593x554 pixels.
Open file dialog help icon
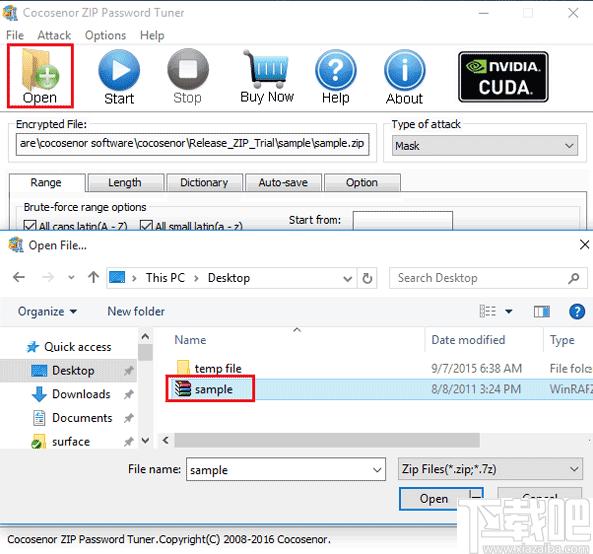pos(577,312)
